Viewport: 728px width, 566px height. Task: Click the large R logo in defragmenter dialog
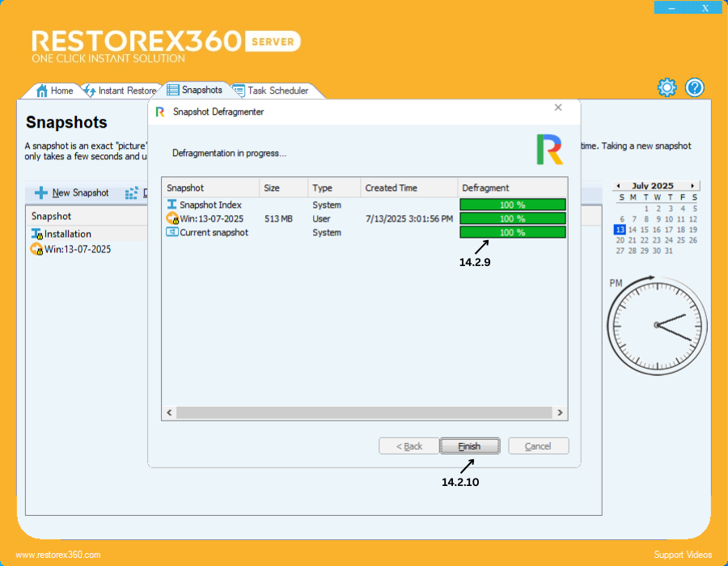point(550,150)
